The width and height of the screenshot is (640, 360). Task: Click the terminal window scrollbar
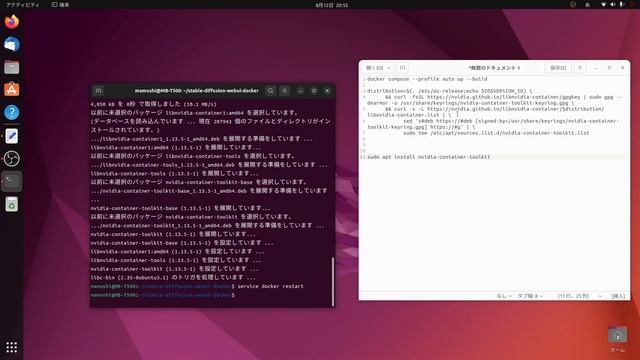333,281
